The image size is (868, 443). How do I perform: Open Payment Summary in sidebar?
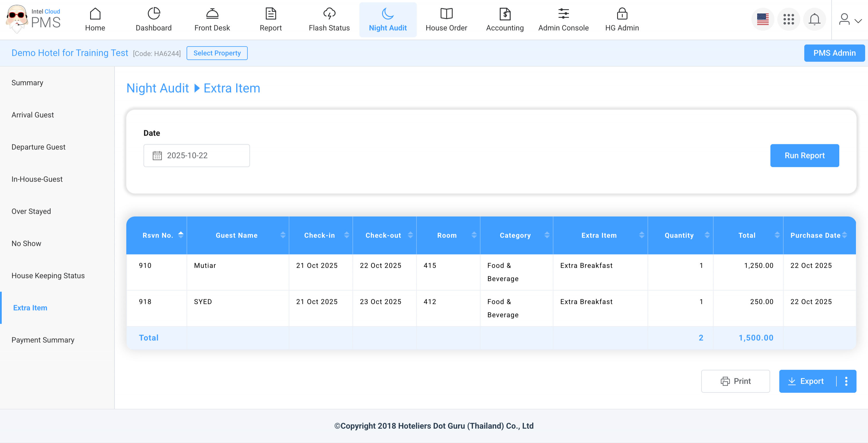click(43, 340)
